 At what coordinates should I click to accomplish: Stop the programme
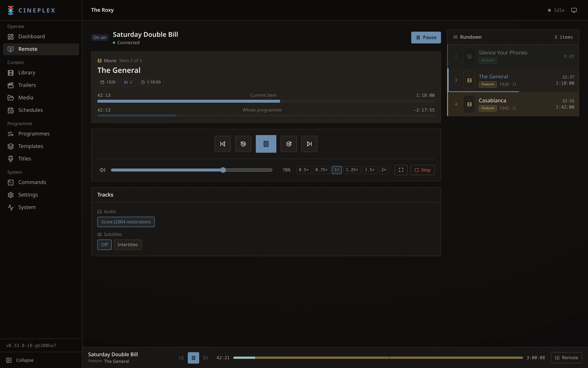click(x=422, y=170)
